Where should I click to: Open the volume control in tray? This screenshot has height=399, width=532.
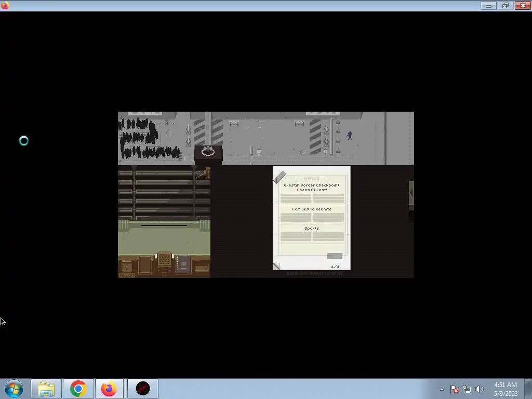coord(480,389)
